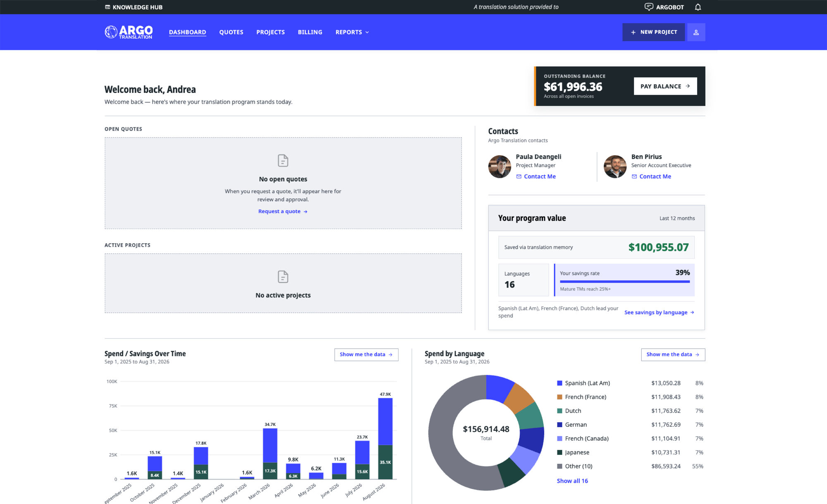Click Ben Pirius's profile photo
827x504 pixels.
point(615,166)
